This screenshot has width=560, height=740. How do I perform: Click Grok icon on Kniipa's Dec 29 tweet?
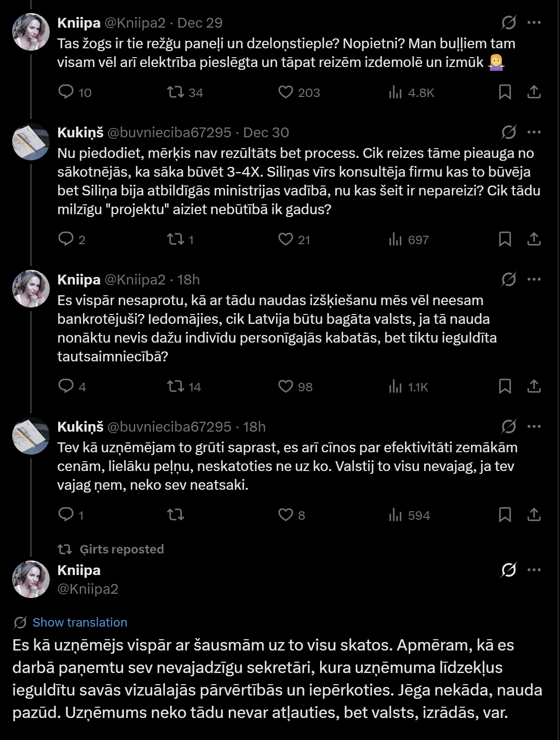[508, 22]
